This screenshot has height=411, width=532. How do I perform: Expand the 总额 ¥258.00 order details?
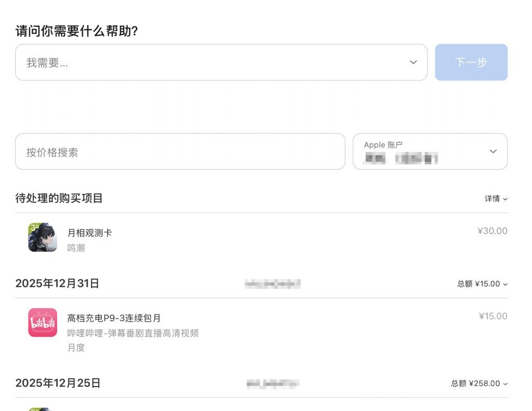pos(479,383)
